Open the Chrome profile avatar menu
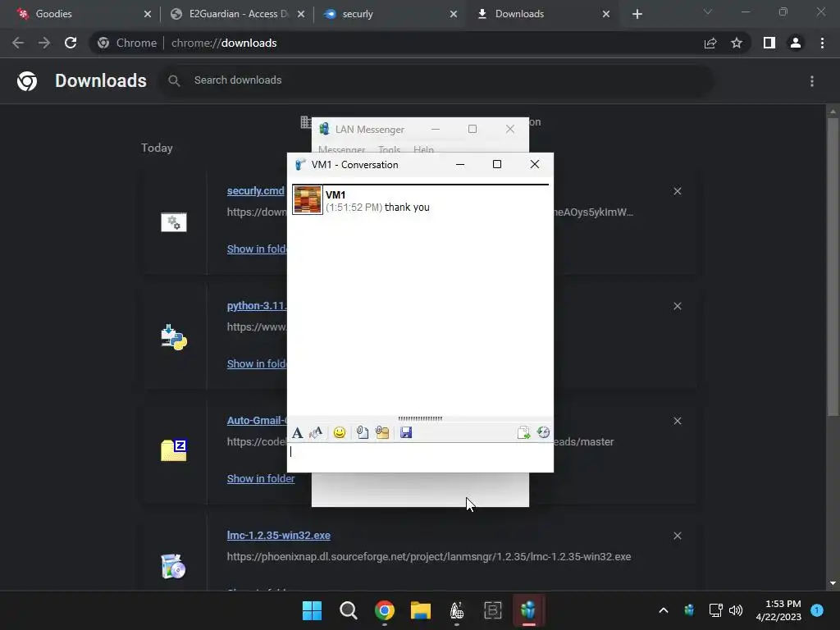This screenshot has height=630, width=840. click(796, 43)
